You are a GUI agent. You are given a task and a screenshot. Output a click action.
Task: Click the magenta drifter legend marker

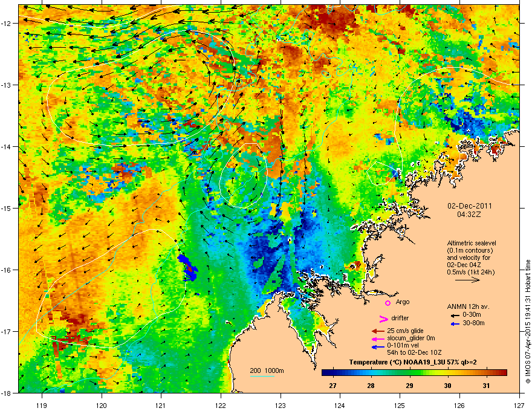tap(383, 319)
